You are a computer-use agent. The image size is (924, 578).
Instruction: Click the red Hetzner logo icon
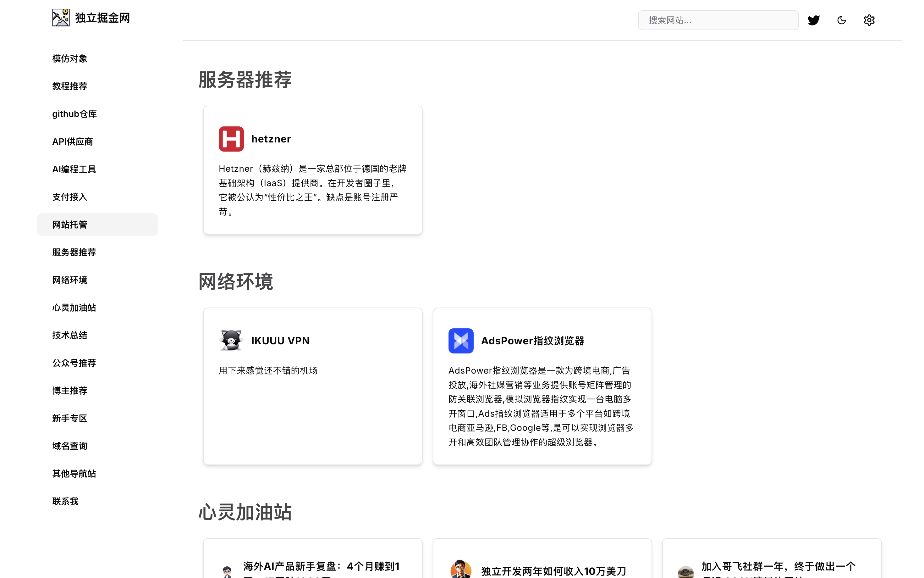(x=231, y=139)
